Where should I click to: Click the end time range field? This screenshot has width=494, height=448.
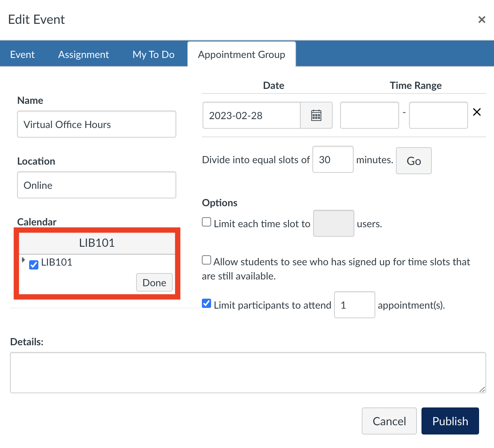pyautogui.click(x=439, y=115)
